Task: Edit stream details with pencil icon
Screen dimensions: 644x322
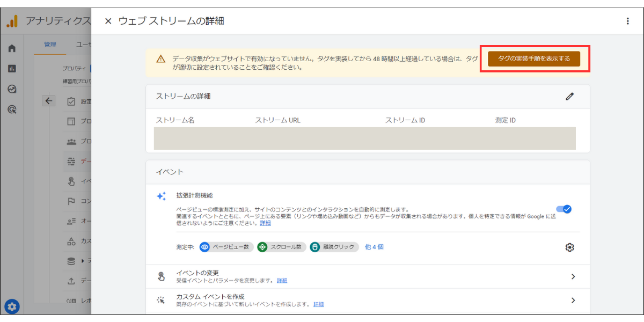Action: 569,97
